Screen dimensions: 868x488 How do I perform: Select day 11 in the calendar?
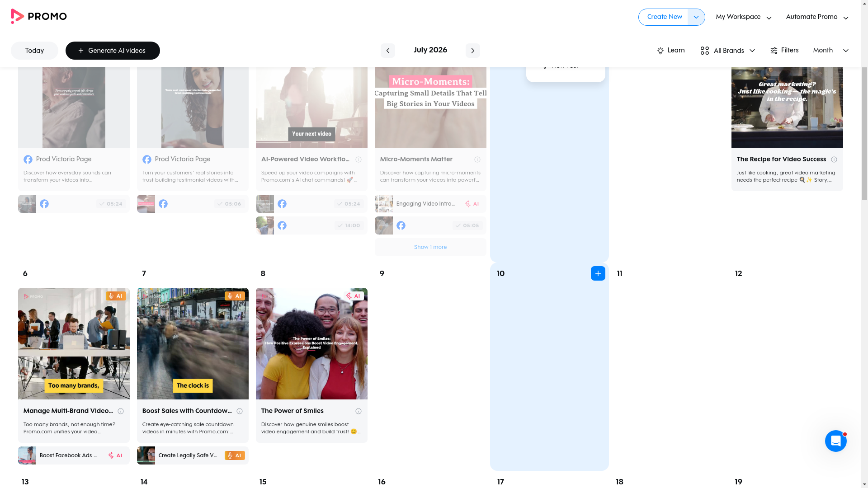619,274
